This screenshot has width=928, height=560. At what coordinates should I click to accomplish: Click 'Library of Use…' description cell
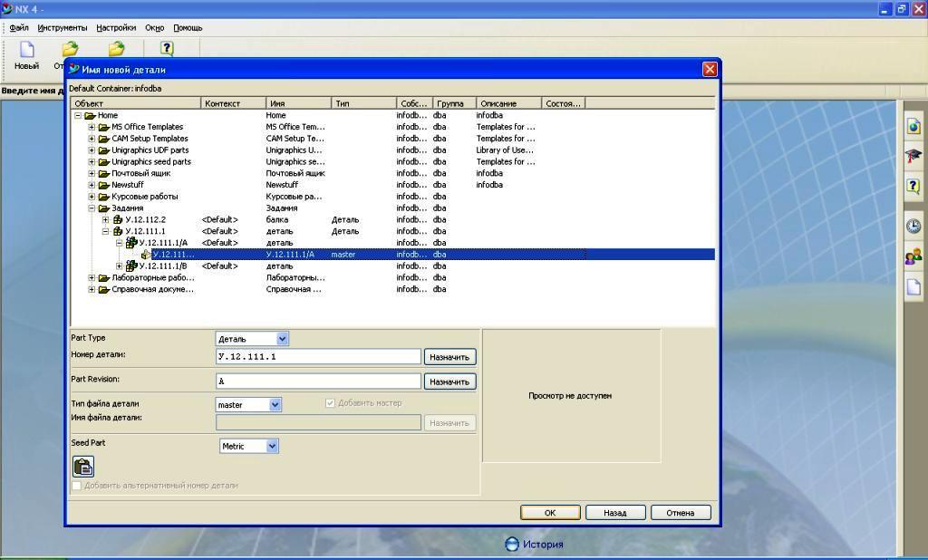coord(505,150)
